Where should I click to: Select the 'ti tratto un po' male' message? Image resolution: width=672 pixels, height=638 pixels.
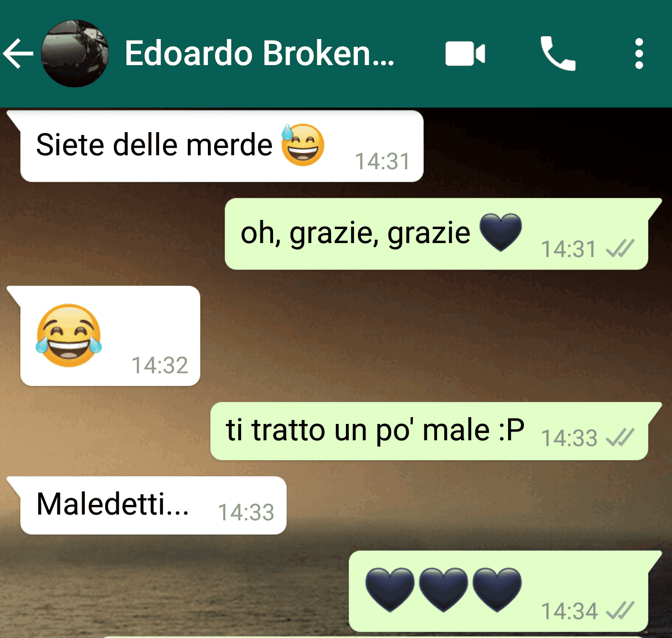point(429,431)
